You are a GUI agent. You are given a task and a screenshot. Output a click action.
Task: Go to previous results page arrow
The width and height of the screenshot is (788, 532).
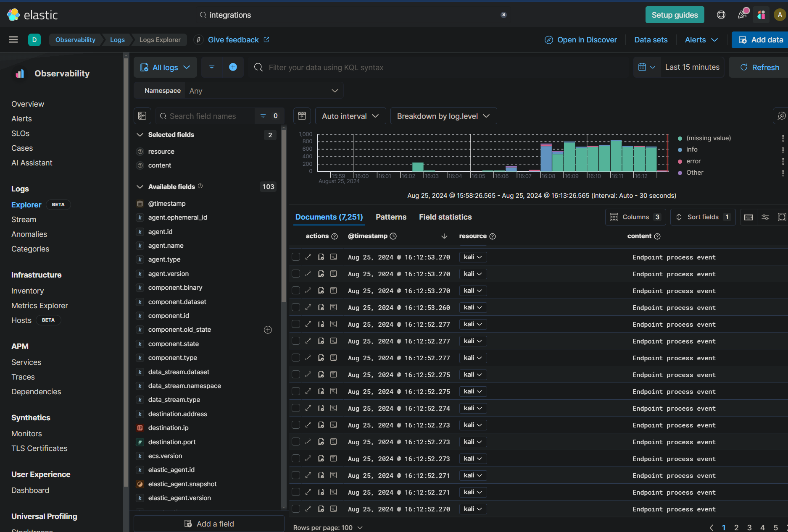pyautogui.click(x=711, y=528)
